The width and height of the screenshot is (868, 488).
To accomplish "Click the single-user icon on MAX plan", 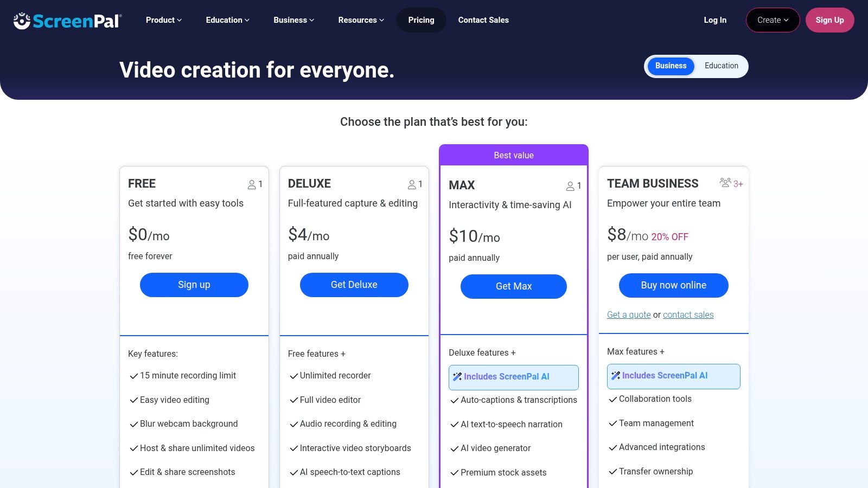I will coord(570,187).
